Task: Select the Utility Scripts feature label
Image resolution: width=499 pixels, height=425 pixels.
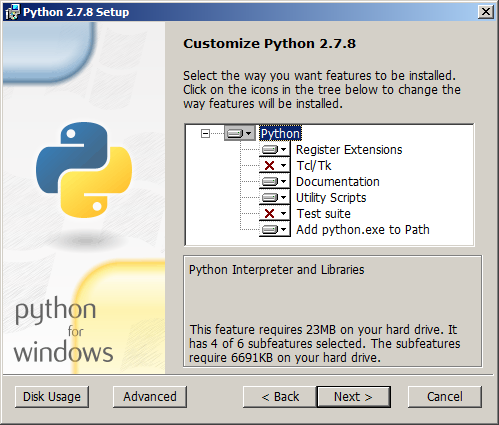Action: click(x=331, y=198)
